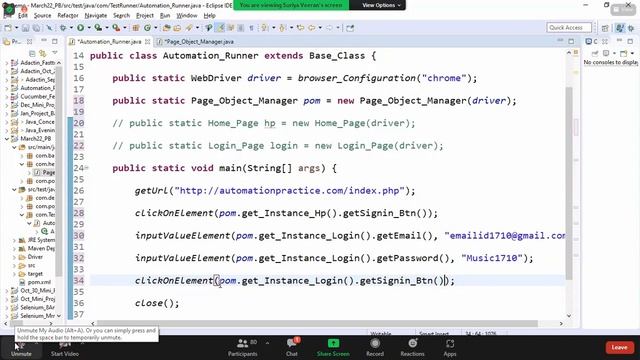Open the Zoom Chat button

coord(291,348)
